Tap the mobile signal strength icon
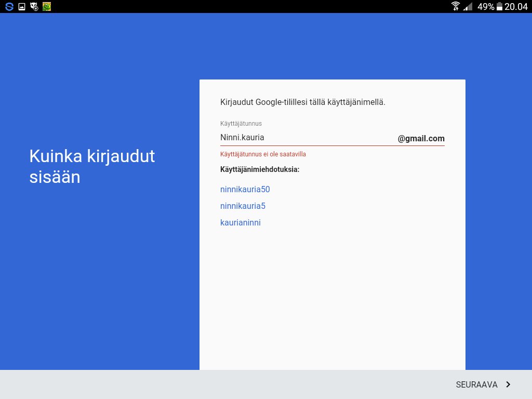532x399 pixels. coord(468,6)
